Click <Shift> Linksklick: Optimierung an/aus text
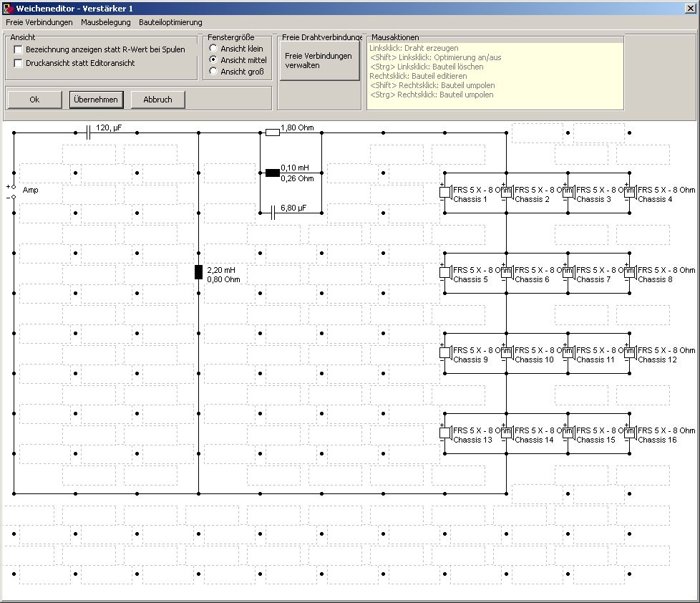 436,57
